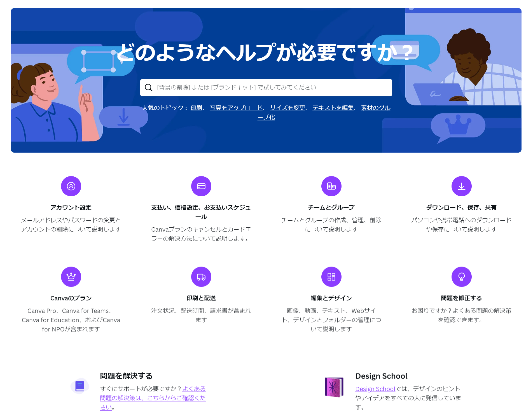
Task: Click the 問題を解決する section title
Action: [x=126, y=376]
